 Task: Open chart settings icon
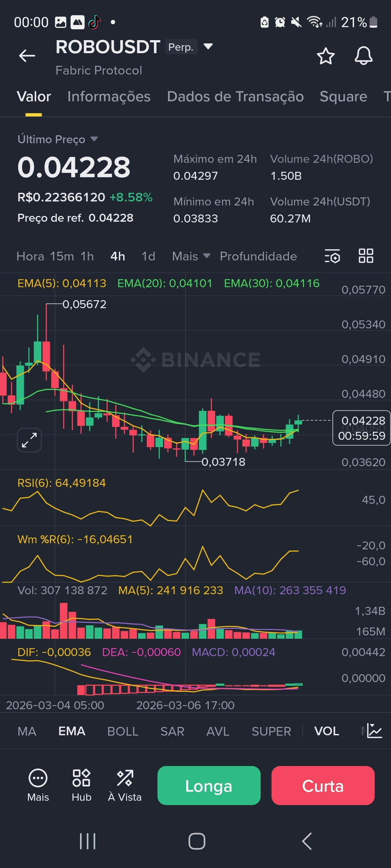[x=332, y=256]
